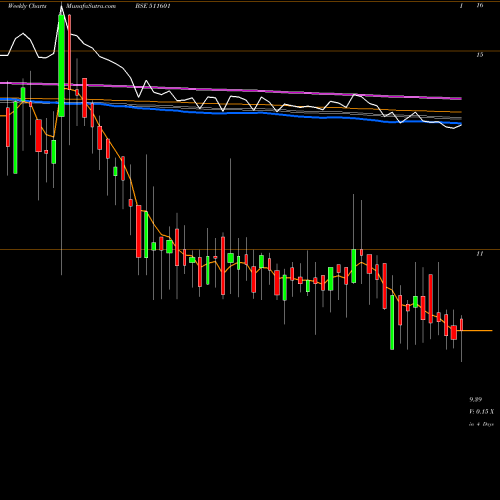Click the tallest green candlestick near the peak
This screenshot has height=500, width=500.
coord(62,66)
